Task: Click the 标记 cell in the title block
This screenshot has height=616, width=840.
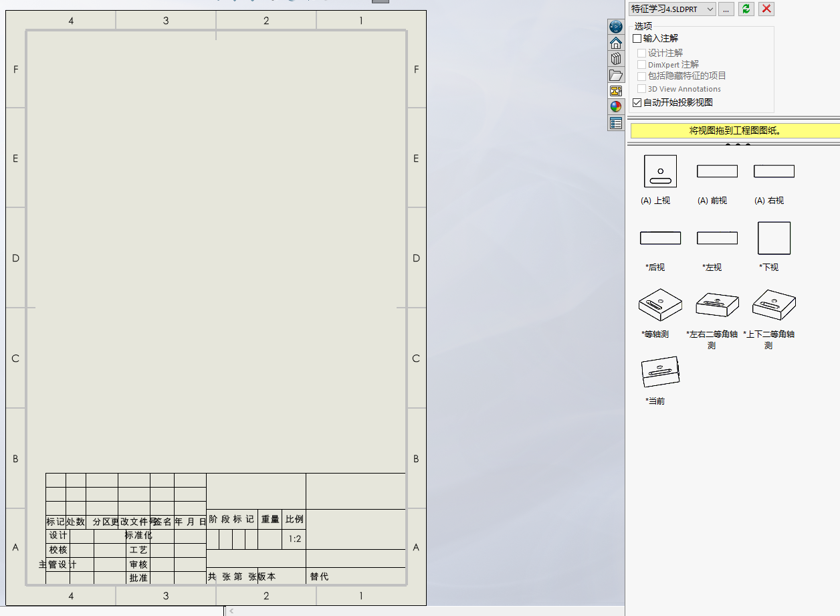Action: 56,522
